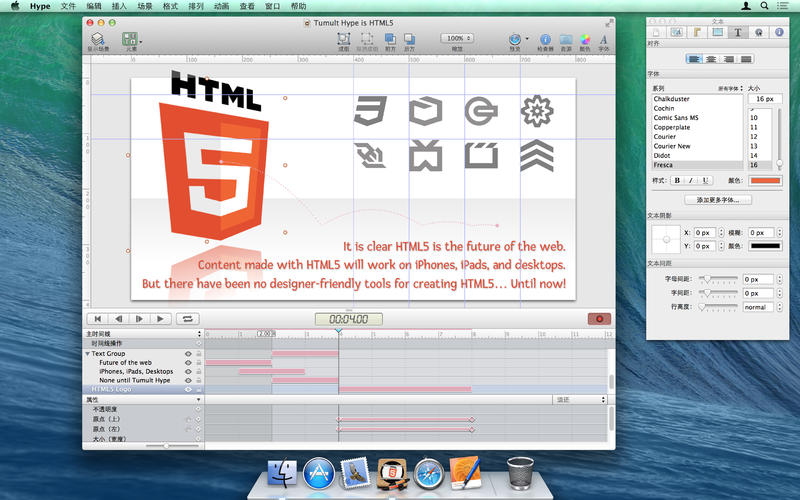
Task: Open the preview browser dropdown arrow
Action: coord(527,39)
